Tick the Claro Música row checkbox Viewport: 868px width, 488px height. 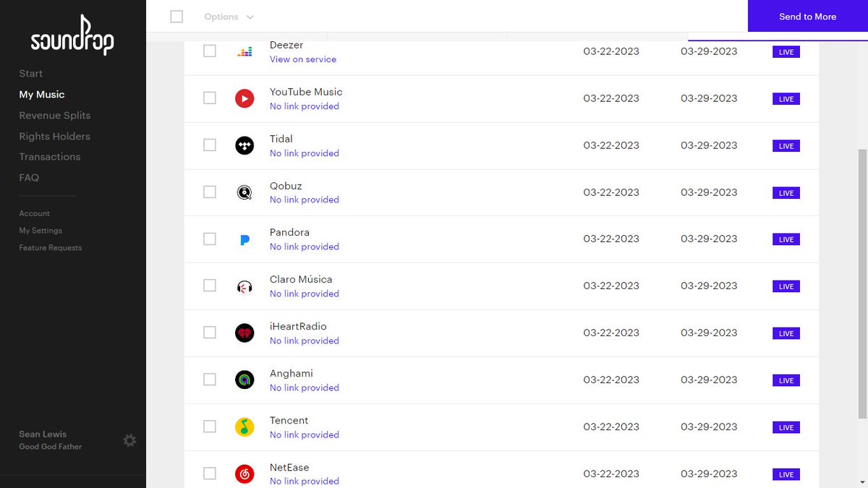pos(210,286)
